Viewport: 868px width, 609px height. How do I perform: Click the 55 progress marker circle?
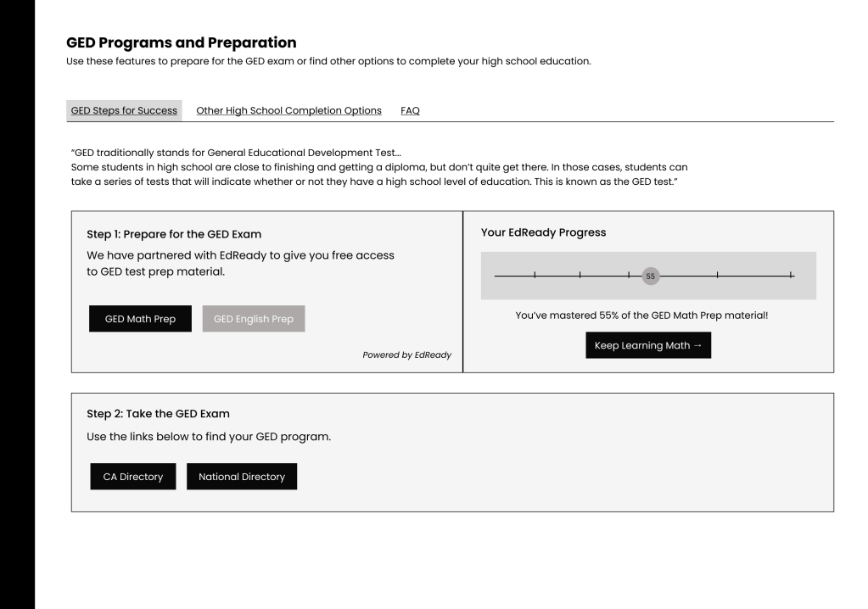tap(650, 276)
